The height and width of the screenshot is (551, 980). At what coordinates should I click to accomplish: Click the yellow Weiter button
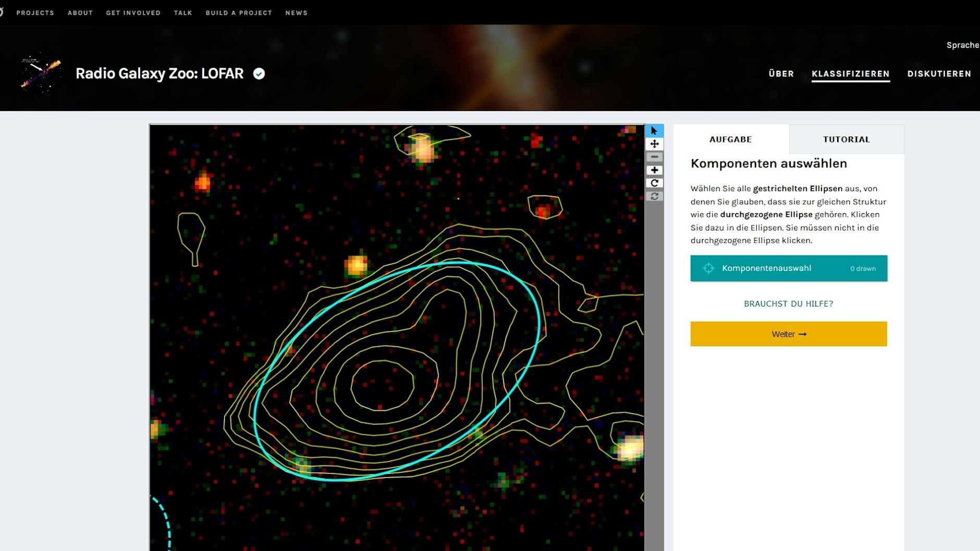click(x=788, y=334)
